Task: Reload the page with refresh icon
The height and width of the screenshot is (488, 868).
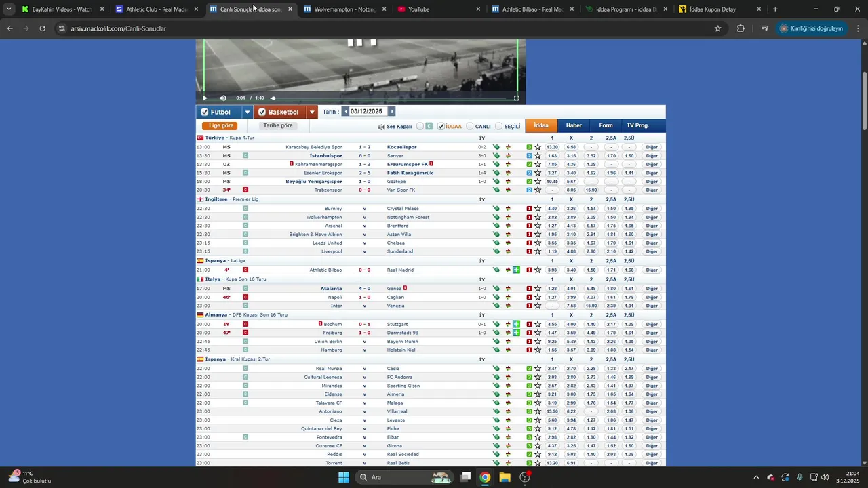Action: 43,28
